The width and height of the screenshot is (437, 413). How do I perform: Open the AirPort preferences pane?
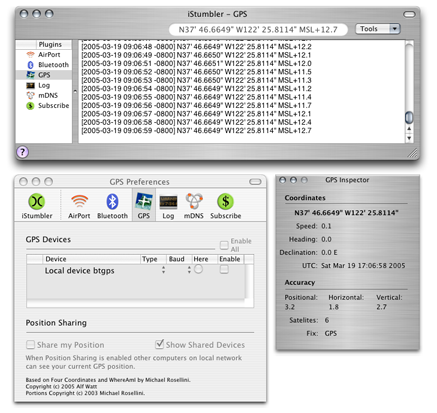(79, 206)
